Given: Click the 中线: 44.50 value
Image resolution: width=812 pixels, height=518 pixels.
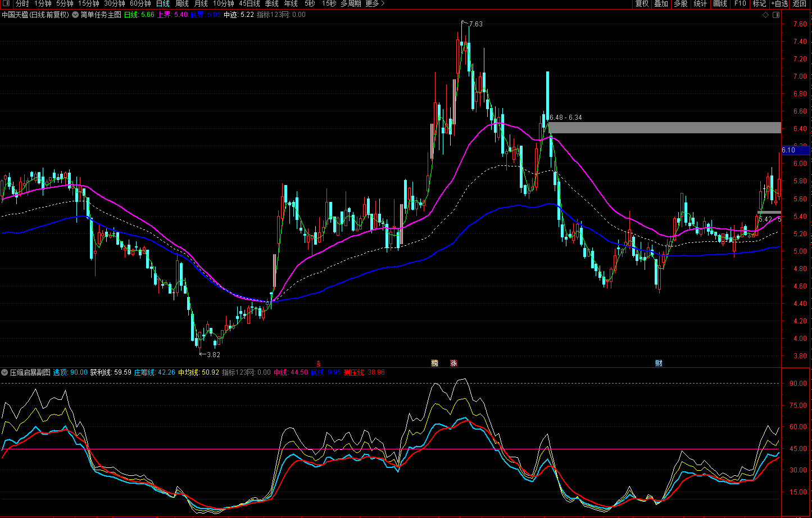Looking at the screenshot, I should (x=291, y=372).
